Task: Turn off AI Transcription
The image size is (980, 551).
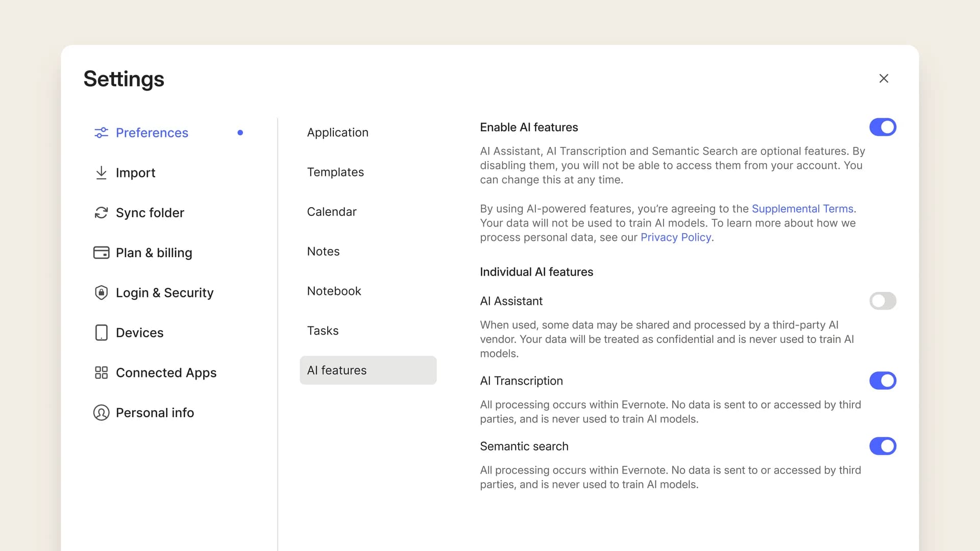Action: 883,380
